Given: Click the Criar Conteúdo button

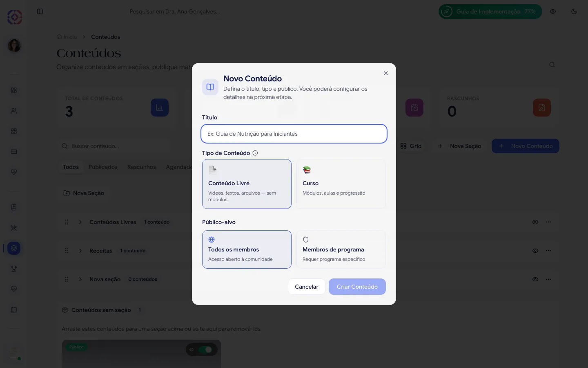Looking at the screenshot, I should tap(357, 287).
